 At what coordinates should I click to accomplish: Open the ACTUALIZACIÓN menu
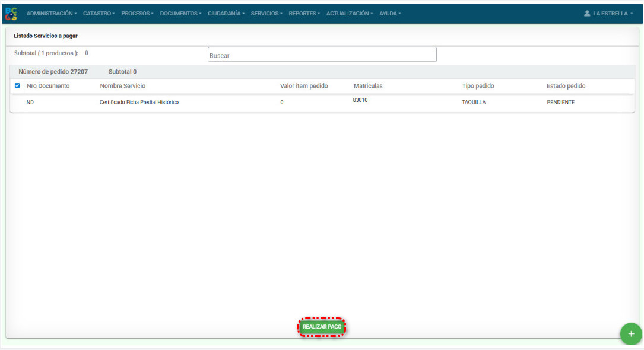349,14
